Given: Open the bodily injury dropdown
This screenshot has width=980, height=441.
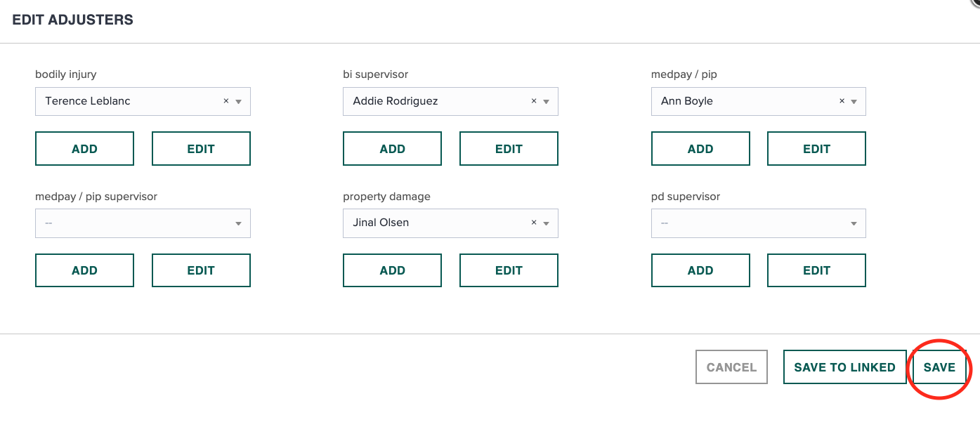Looking at the screenshot, I should click(240, 100).
